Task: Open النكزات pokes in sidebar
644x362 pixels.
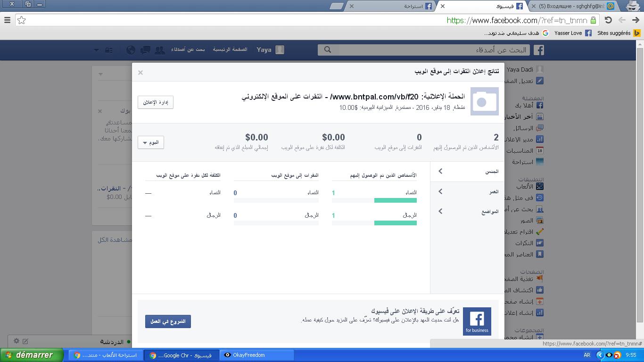Action: point(529,243)
